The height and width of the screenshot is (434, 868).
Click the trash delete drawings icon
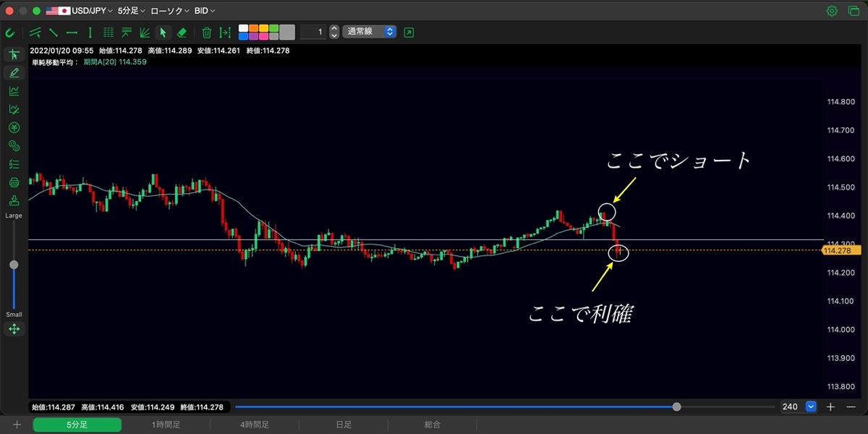pyautogui.click(x=207, y=33)
